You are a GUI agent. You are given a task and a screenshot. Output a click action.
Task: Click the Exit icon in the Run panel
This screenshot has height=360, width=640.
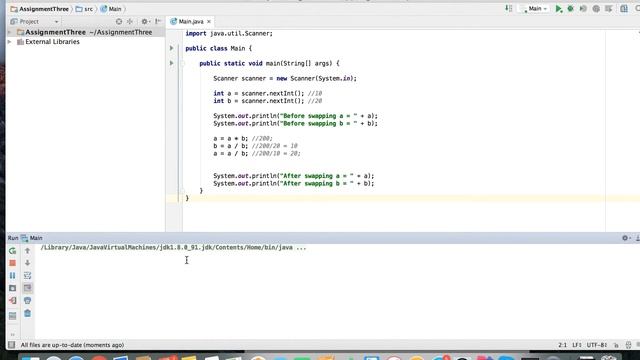[x=13, y=301]
